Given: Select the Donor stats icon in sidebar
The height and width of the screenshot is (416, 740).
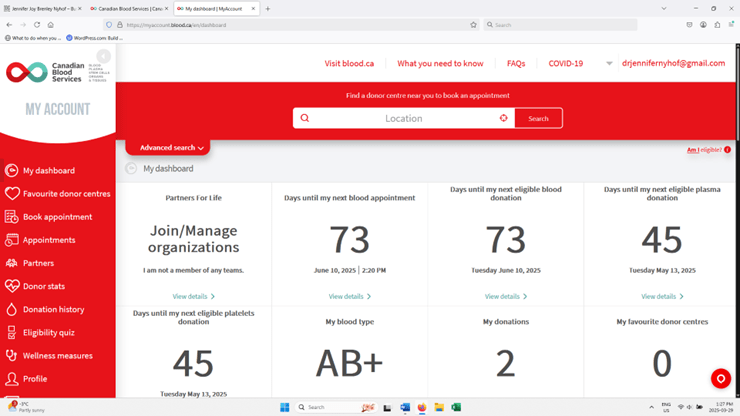Looking at the screenshot, I should (12, 287).
